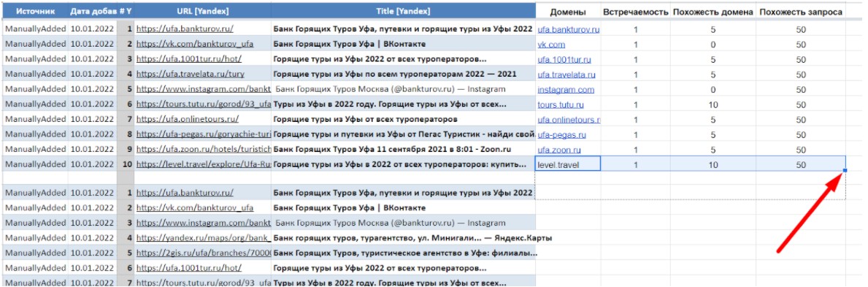This screenshot has width=868, height=287.
Task: Select the Домены column header
Action: click(x=567, y=12)
